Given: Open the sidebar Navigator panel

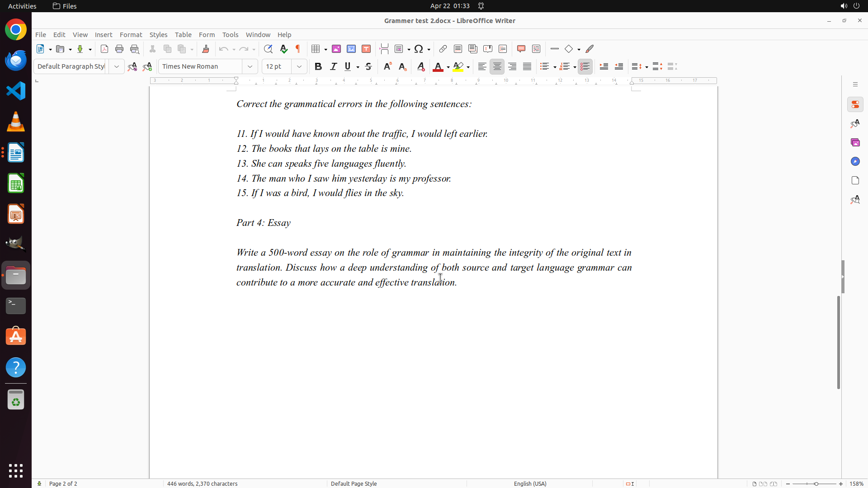Looking at the screenshot, I should coord(855,161).
